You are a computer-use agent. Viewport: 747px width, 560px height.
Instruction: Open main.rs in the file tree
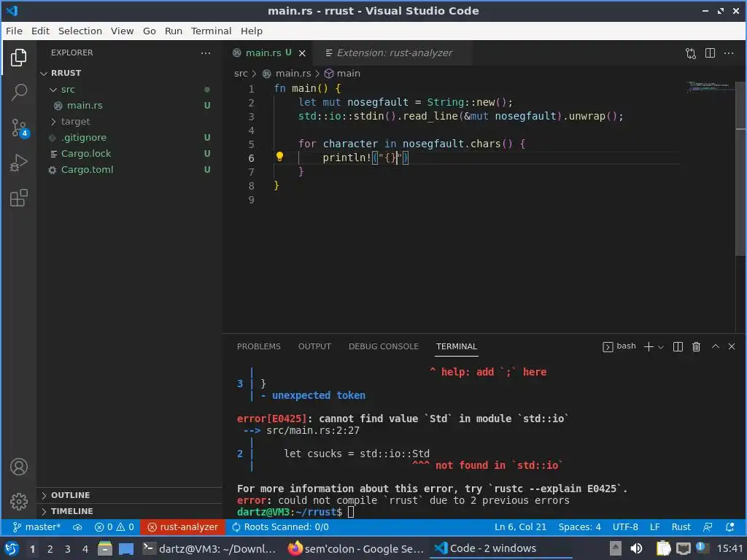coord(130,105)
